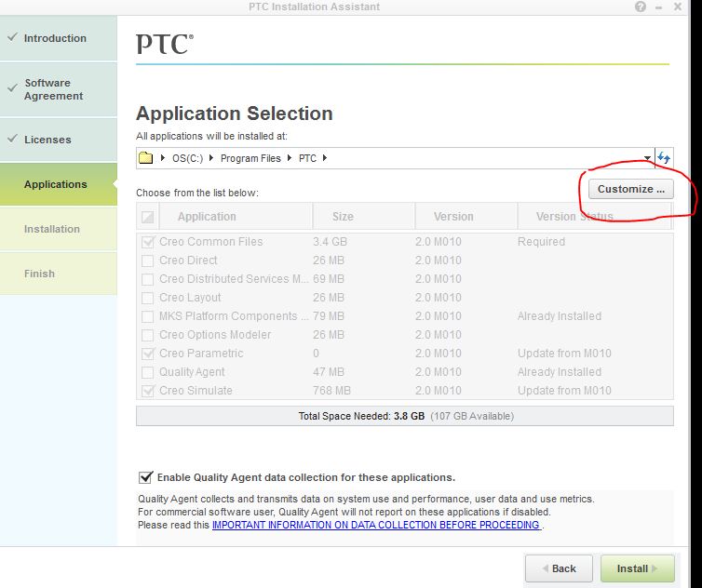Uncheck the Creo Simulate checkbox

(x=148, y=391)
